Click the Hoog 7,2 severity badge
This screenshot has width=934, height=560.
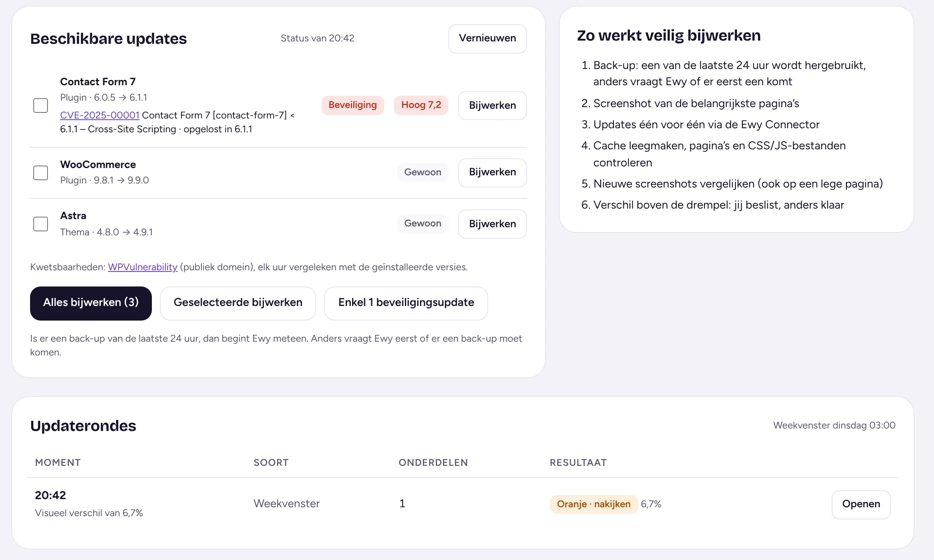pos(421,105)
